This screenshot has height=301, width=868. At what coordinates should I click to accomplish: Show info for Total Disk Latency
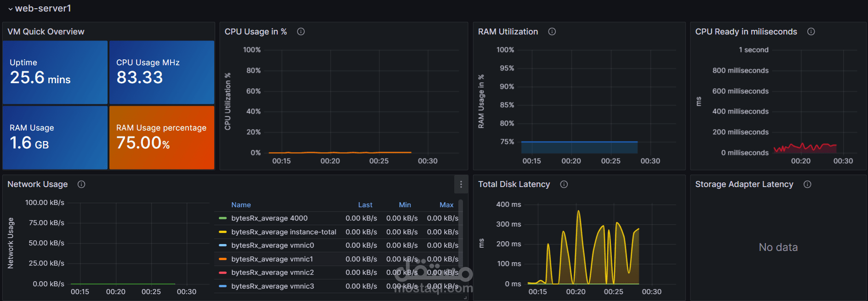click(x=564, y=184)
